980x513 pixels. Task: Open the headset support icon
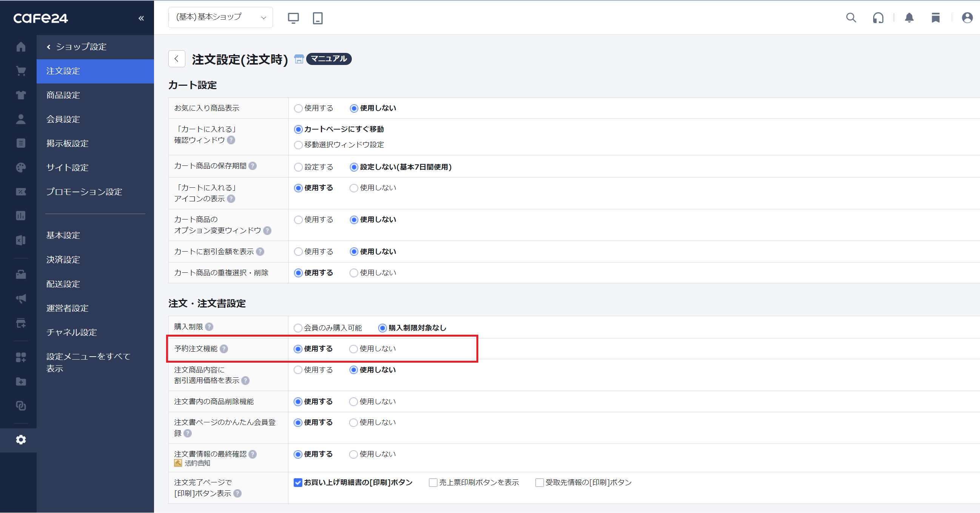coord(878,18)
